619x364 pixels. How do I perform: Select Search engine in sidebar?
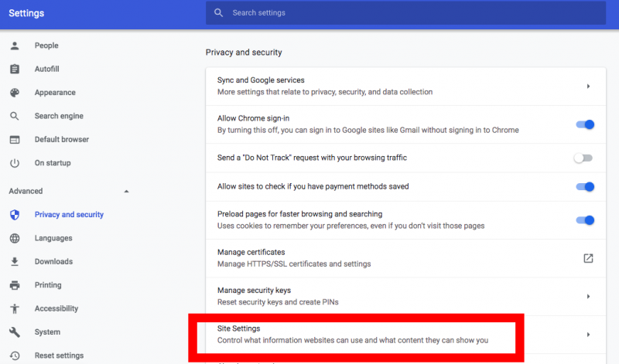click(59, 116)
